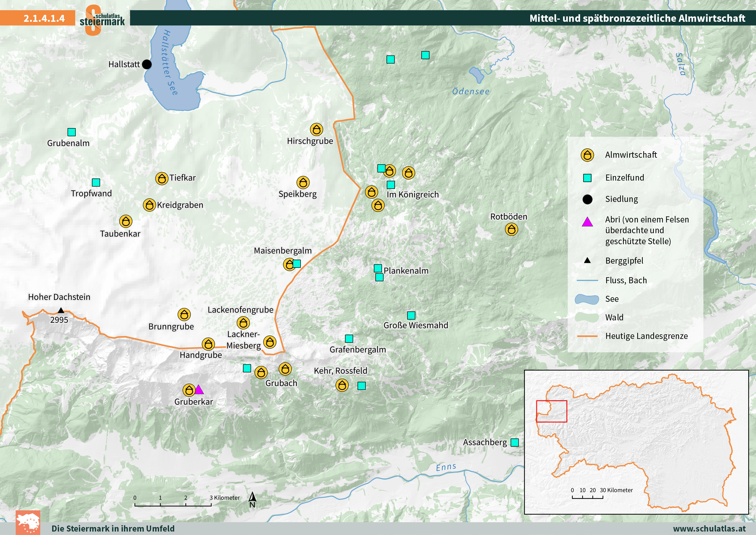Open the www.schulatlas.at link
The width and height of the screenshot is (756, 535).
pyautogui.click(x=709, y=528)
